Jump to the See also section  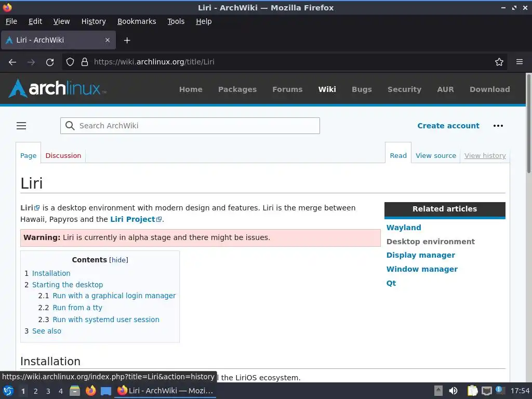tap(46, 331)
